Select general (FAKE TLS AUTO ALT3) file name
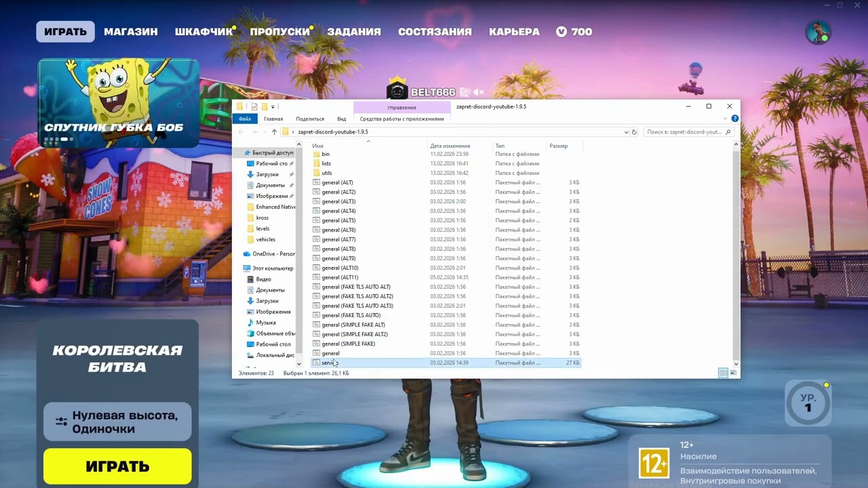 click(357, 306)
